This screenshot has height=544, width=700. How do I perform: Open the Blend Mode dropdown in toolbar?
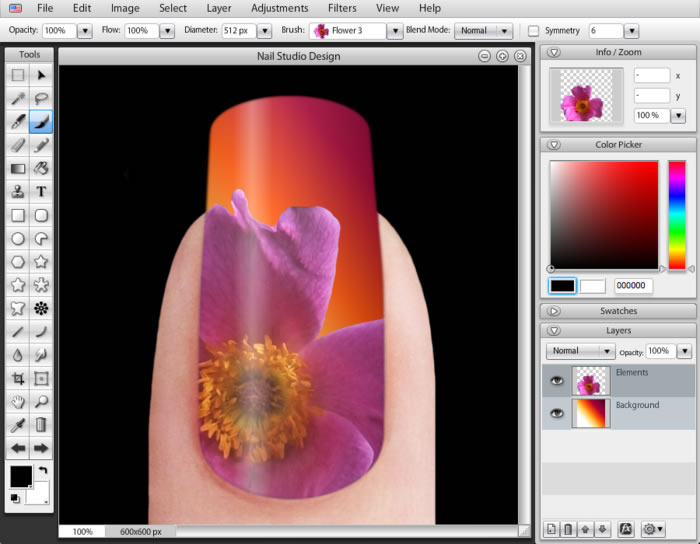point(483,31)
